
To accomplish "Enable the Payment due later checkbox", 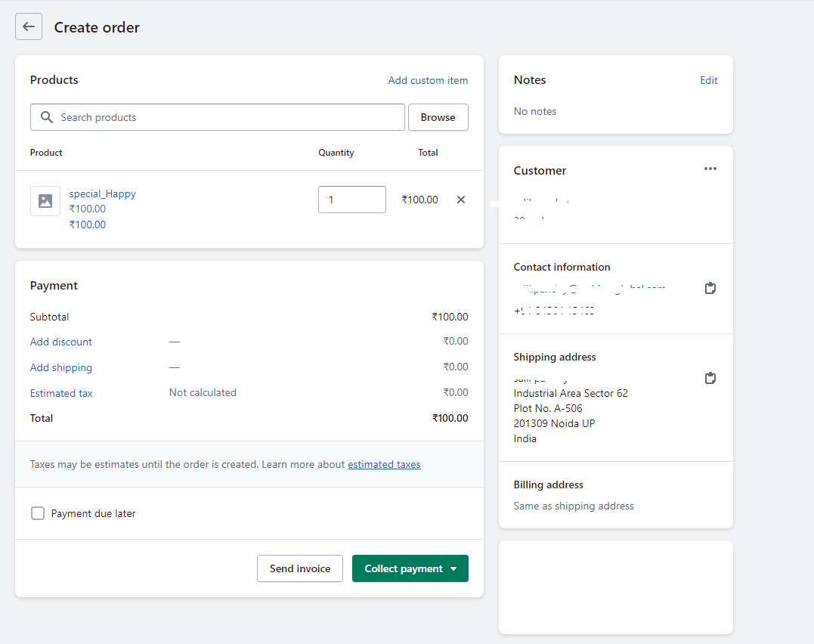I will tap(38, 512).
